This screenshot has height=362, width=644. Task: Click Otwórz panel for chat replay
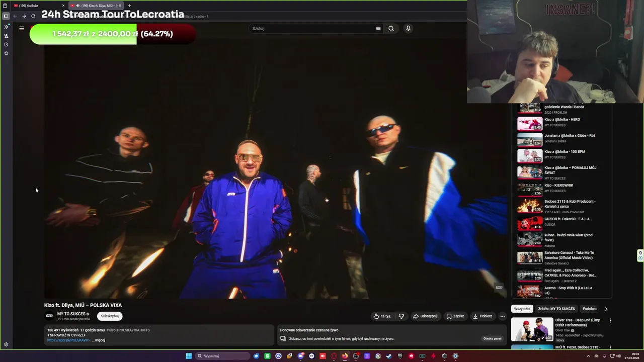(x=492, y=338)
